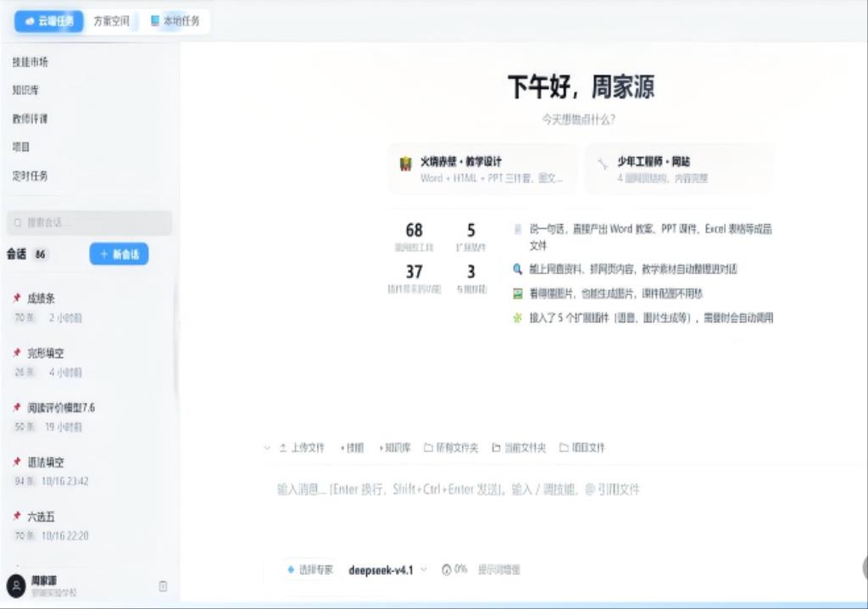Select 所有文件夹 folder option

pos(451,447)
